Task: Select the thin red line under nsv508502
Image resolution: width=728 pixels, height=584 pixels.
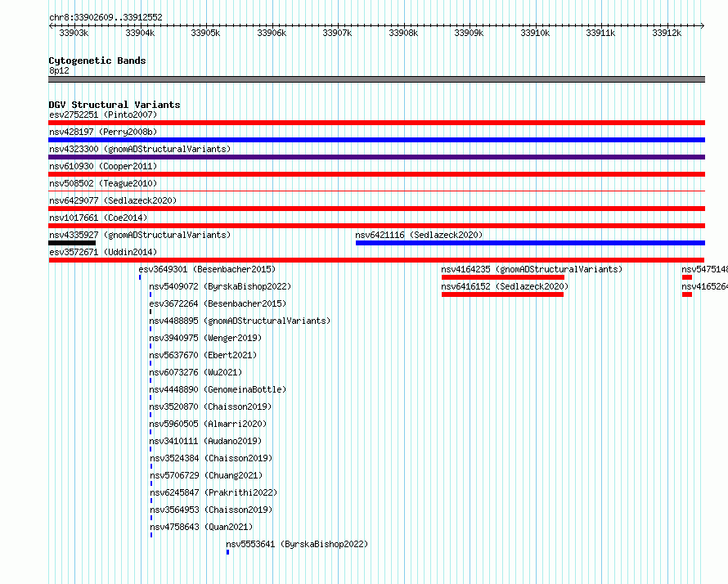Action: coord(376,191)
